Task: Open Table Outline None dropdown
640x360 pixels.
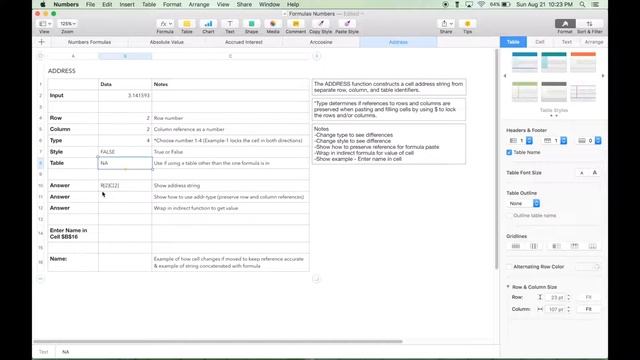Action: 523,203
